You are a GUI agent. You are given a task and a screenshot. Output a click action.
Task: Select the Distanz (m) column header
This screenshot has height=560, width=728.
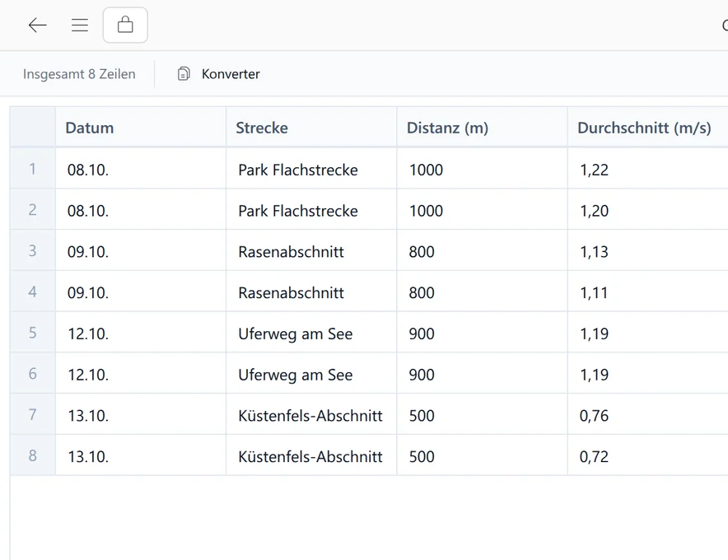(x=482, y=127)
